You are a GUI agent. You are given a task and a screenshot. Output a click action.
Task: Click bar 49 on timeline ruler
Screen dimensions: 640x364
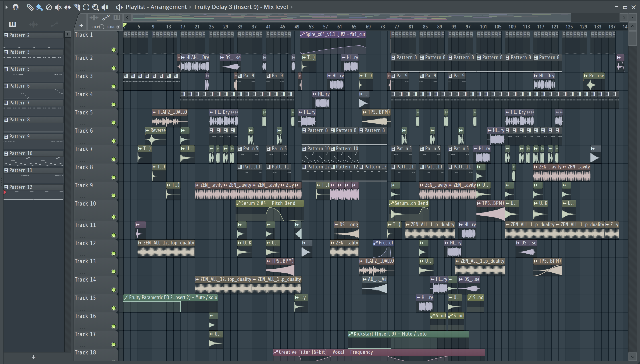pos(297,27)
